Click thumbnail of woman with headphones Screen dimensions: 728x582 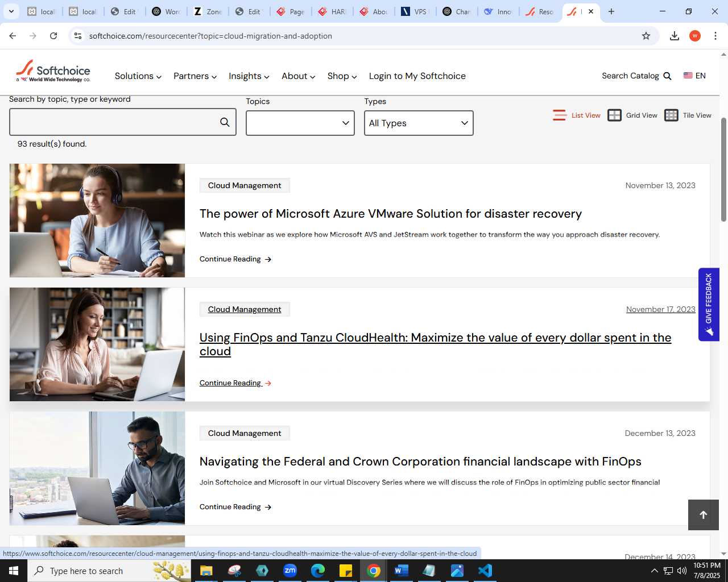(97, 221)
